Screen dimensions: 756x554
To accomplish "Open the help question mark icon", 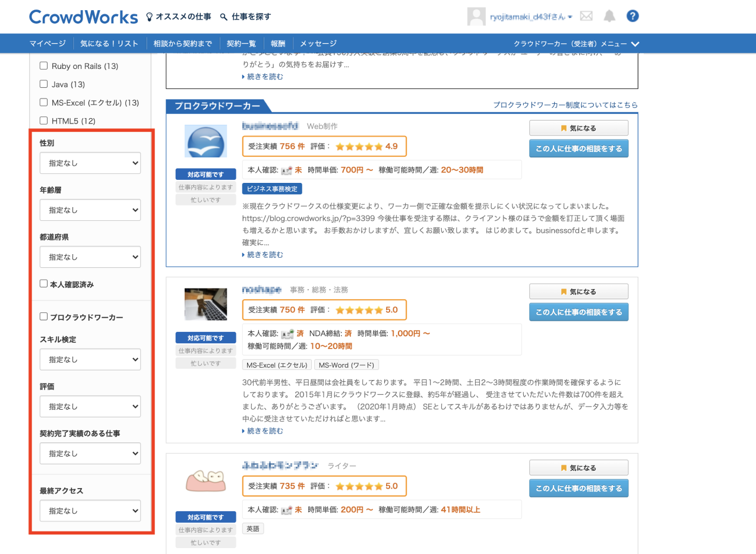I will click(632, 16).
